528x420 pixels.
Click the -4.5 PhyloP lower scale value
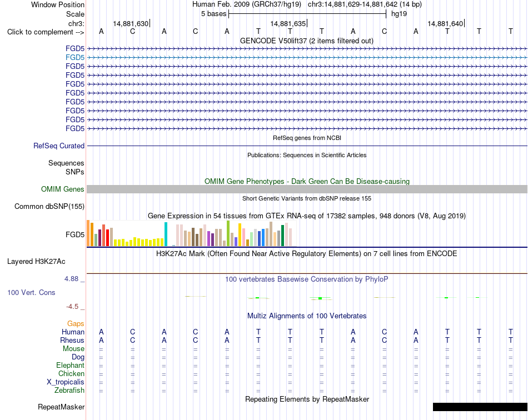[x=72, y=307]
